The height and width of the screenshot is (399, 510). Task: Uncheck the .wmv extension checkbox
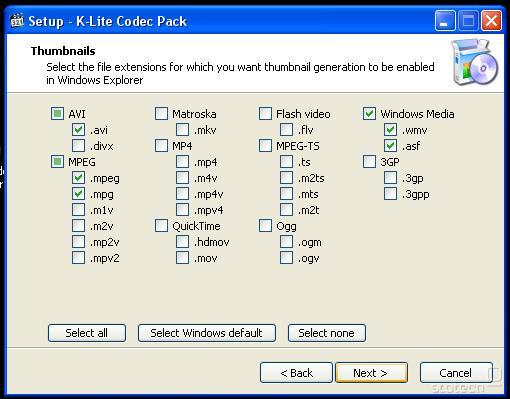(391, 130)
